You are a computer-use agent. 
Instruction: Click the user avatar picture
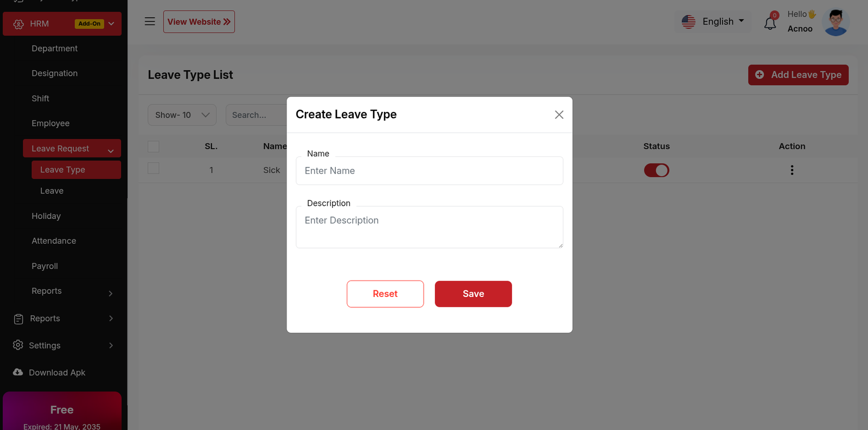(x=835, y=22)
